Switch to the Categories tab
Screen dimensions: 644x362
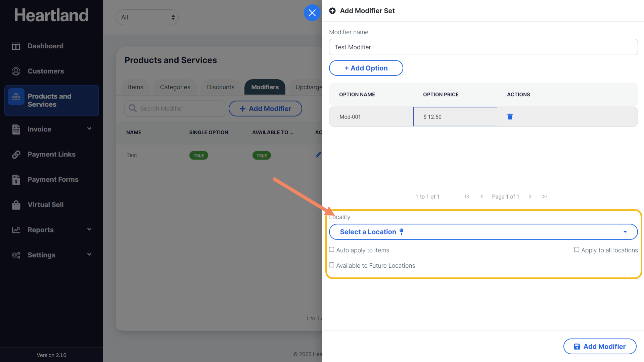click(175, 87)
